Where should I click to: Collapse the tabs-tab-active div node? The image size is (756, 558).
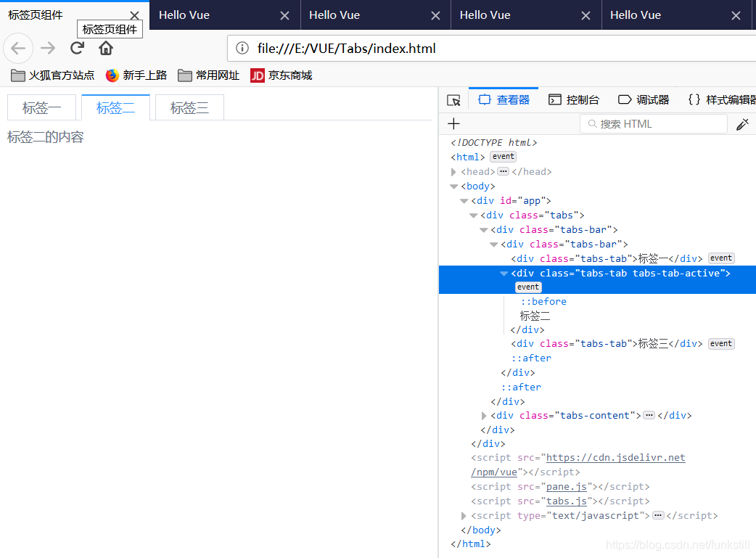(x=504, y=274)
